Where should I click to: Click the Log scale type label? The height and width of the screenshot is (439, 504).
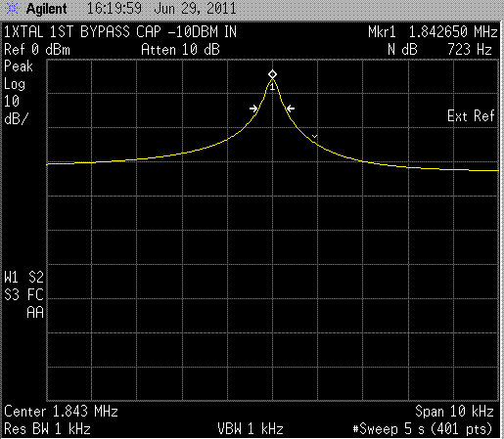click(x=15, y=84)
